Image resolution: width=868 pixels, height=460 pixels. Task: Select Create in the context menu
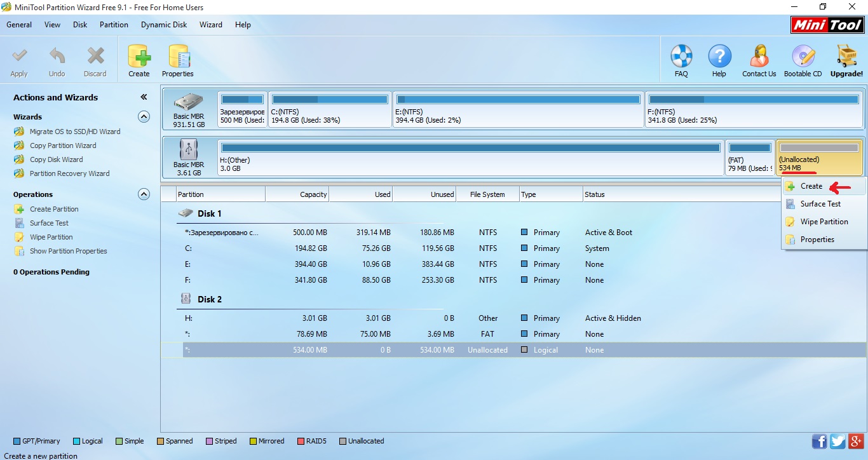click(x=811, y=186)
